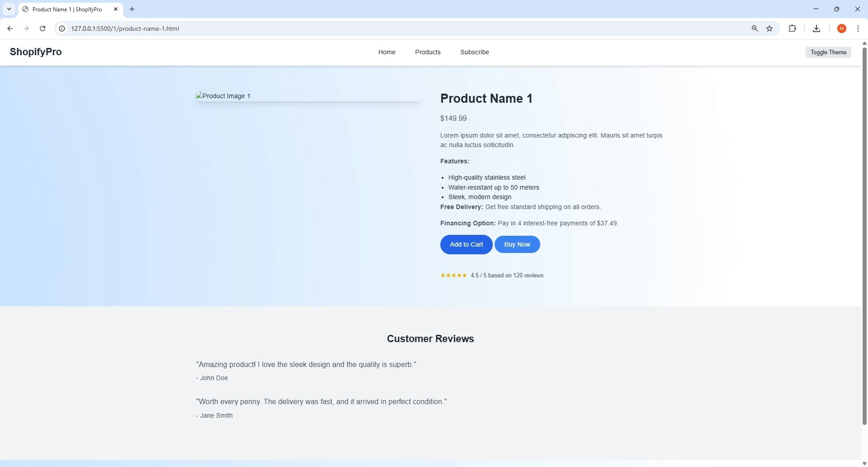View site information via the info icon
The width and height of the screenshot is (868, 467).
[61, 29]
